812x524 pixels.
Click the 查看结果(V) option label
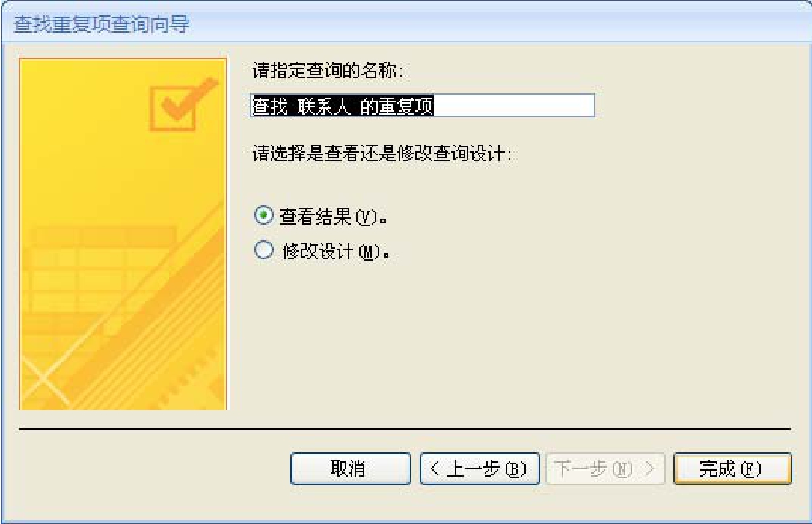click(332, 217)
